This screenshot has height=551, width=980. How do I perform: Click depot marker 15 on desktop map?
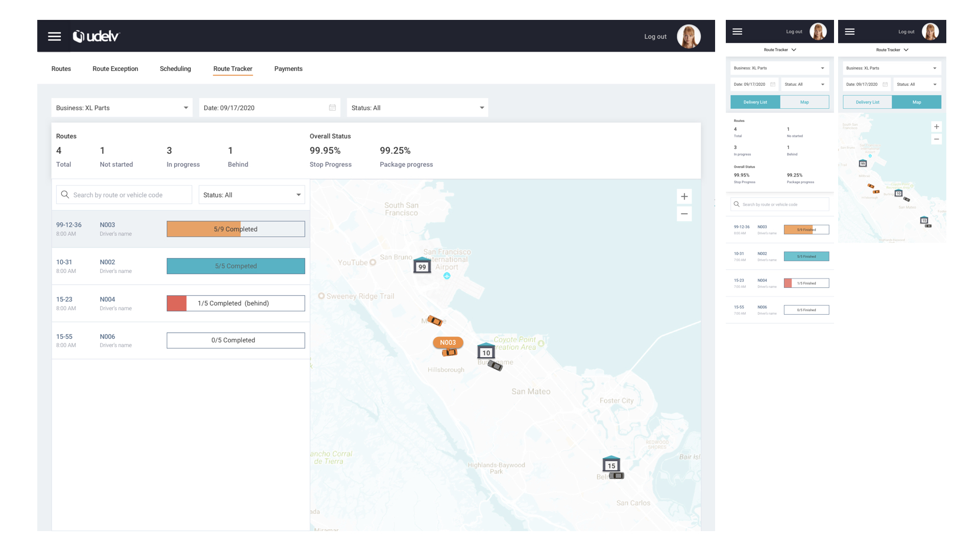click(611, 464)
